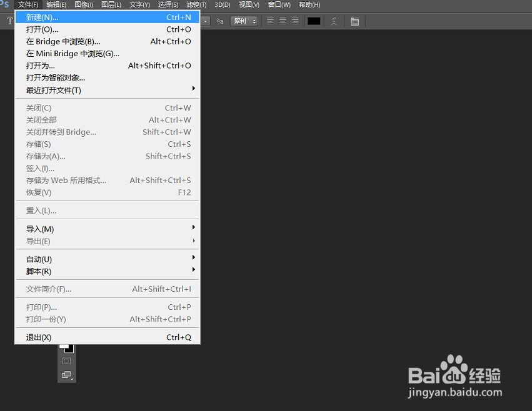Viewport: 532px width, 411px height.
Task: Open the 文字(Y) menu
Action: point(139,5)
